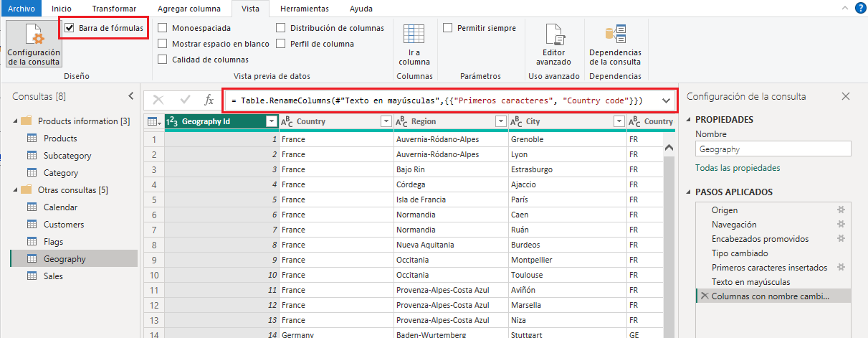The height and width of the screenshot is (338, 868).
Task: Cancel formula with the X icon
Action: [158, 100]
